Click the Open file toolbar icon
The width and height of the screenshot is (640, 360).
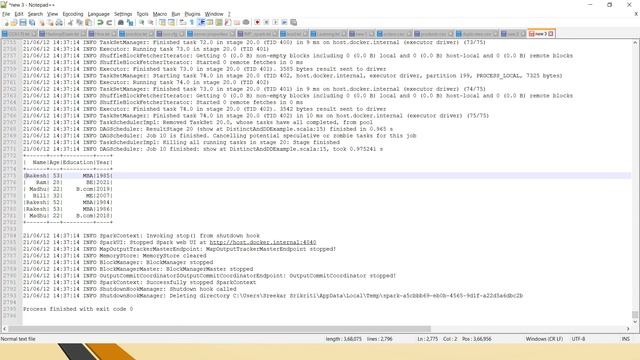pos(14,22)
